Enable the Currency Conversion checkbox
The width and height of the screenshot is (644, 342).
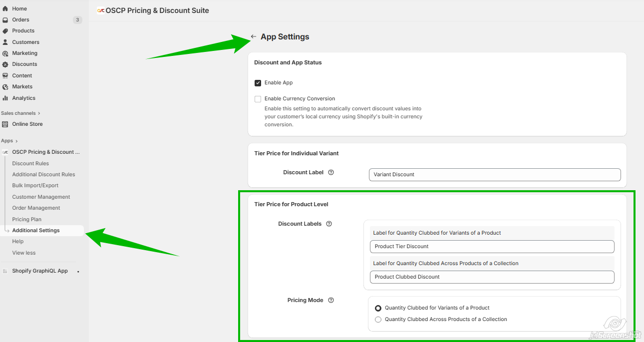258,99
